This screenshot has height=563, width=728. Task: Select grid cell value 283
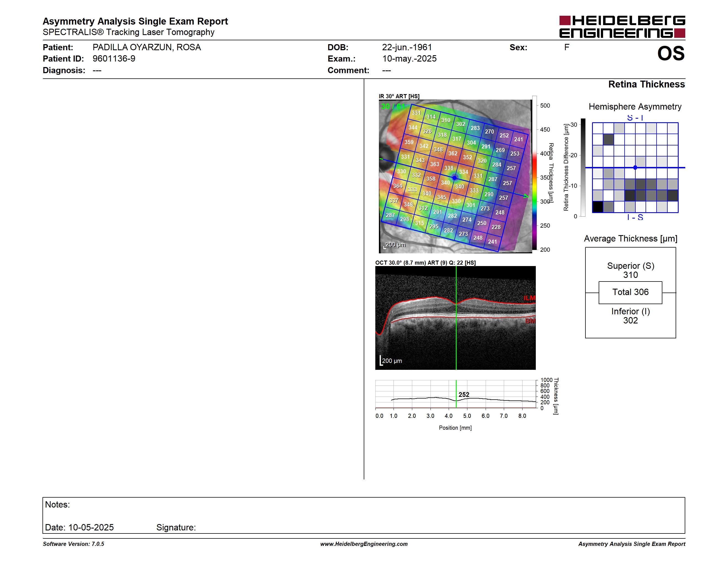point(475,128)
